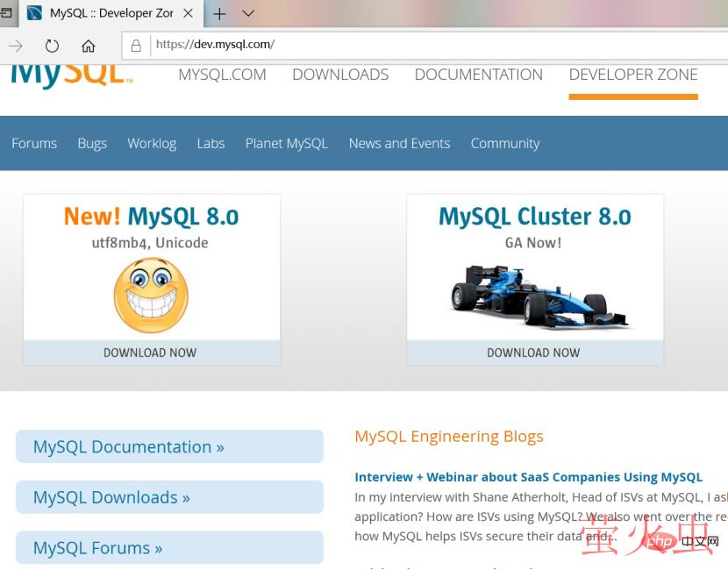The width and height of the screenshot is (728, 570).
Task: Expand the tab list chevron
Action: click(x=248, y=13)
